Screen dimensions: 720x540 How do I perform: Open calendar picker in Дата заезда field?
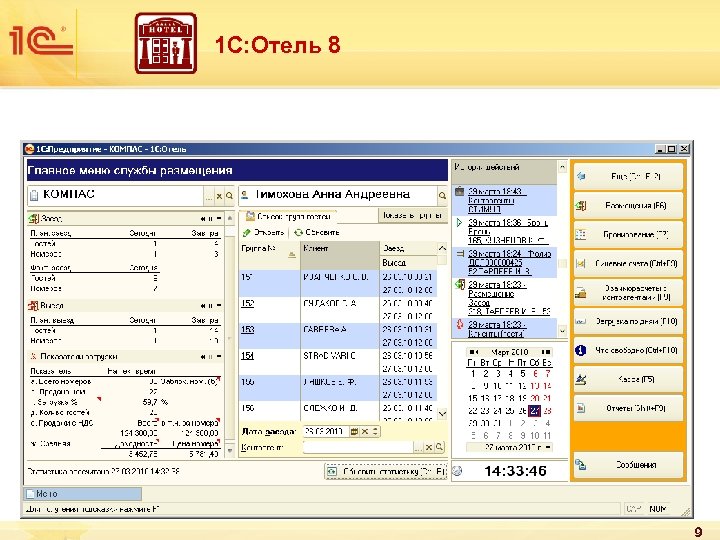(354, 432)
